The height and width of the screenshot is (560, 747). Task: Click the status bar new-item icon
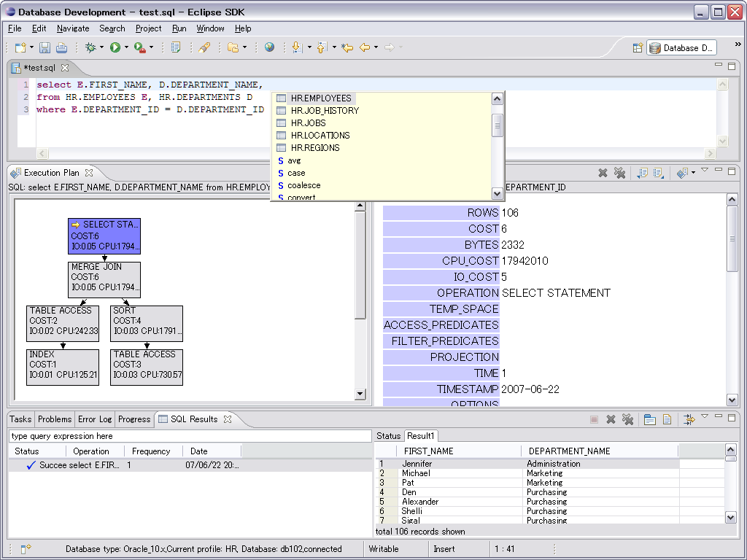[26, 549]
